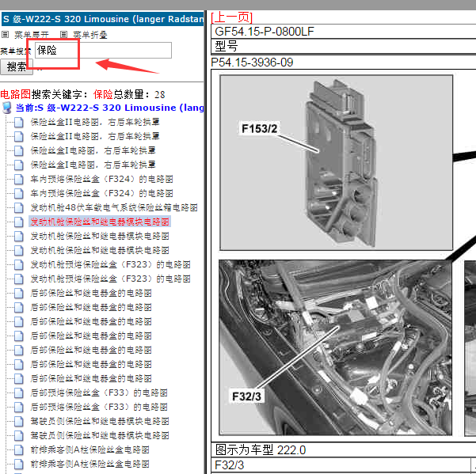Screen dimensions: 476x474
Task: Click the 菜单展开 expand-all icon
Action: pos(6,35)
